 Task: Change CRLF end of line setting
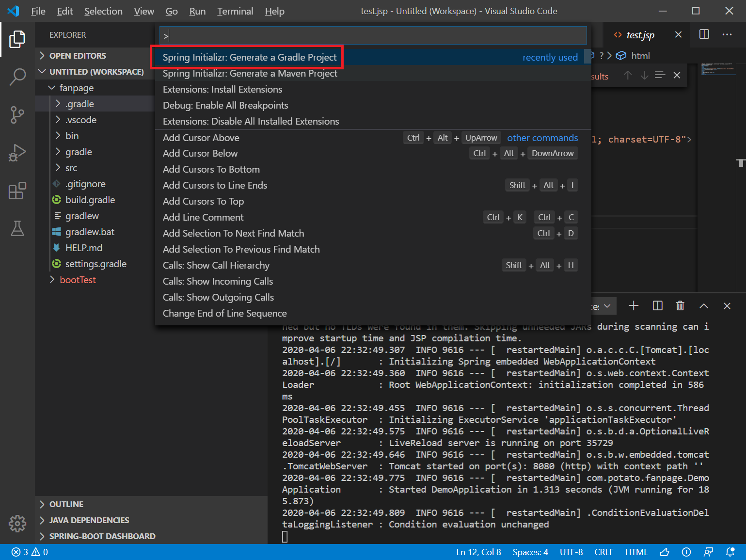[x=604, y=552]
